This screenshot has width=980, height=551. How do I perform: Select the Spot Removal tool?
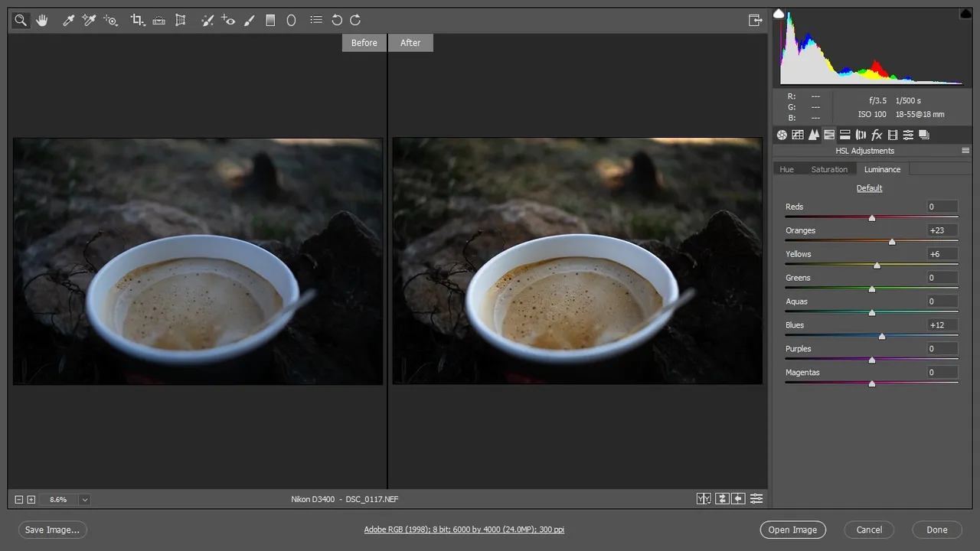[x=207, y=21]
